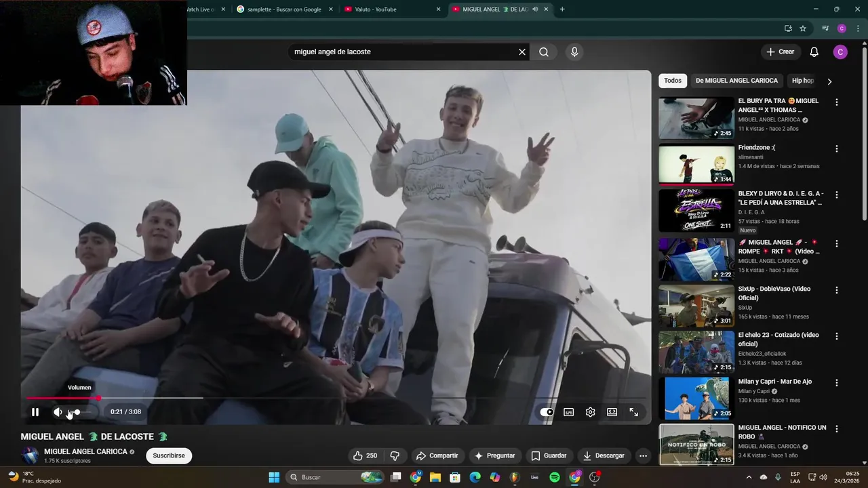The height and width of the screenshot is (488, 868).
Task: Open 'El chelo 23 - Cotizado' video
Action: tap(696, 352)
